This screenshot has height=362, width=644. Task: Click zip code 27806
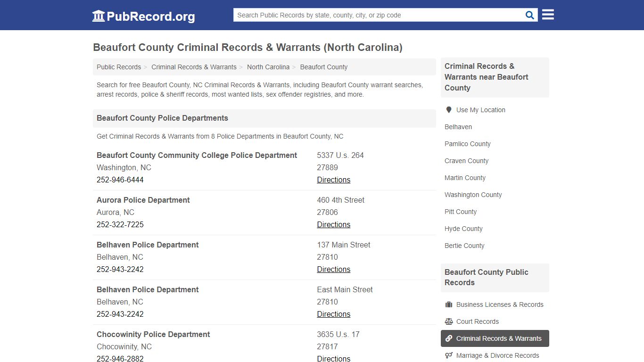click(328, 212)
